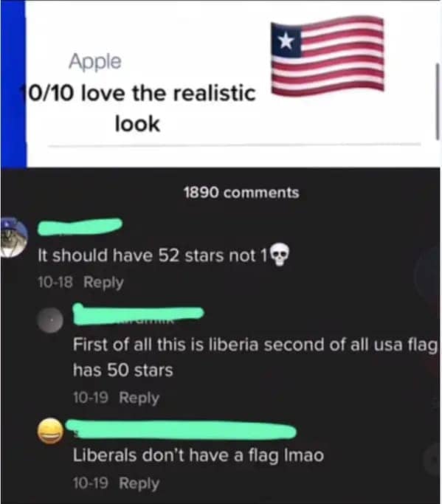Select the '10/10 love the realistic look' text

click(x=137, y=108)
